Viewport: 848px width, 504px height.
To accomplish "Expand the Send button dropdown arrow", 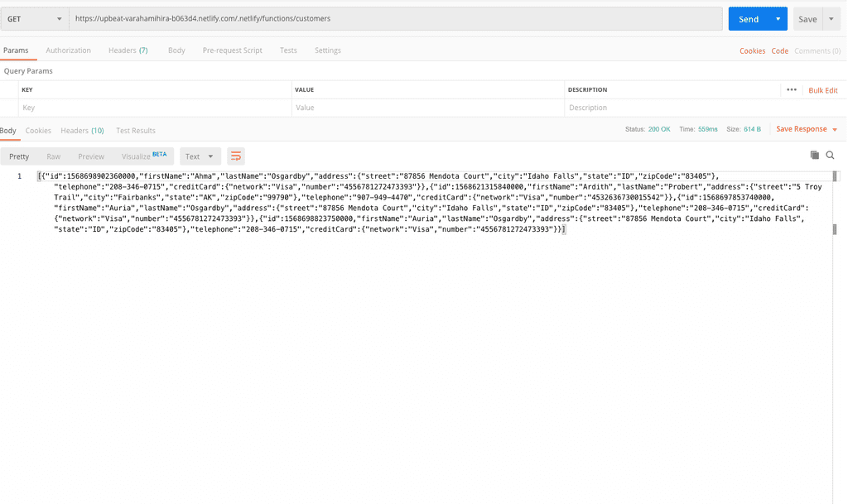I will 779,17.
